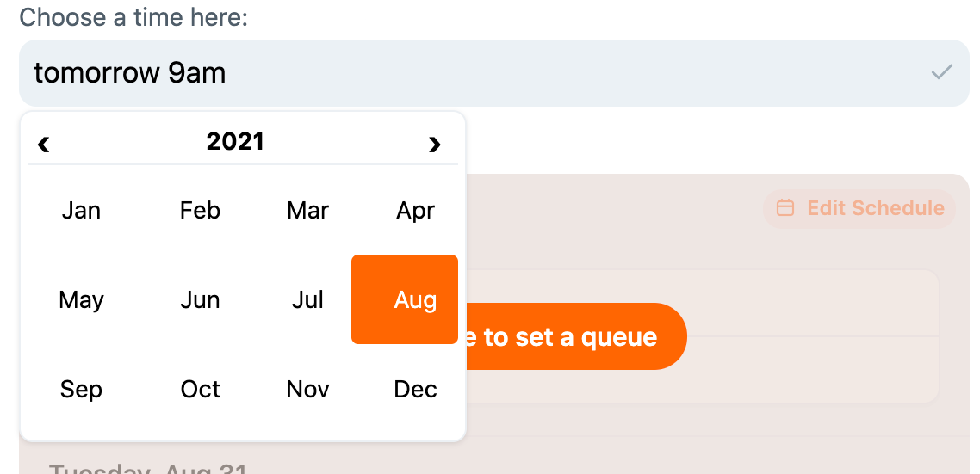Open the Edit Schedule button
Viewport: 980px width, 474px height.
coord(859,208)
